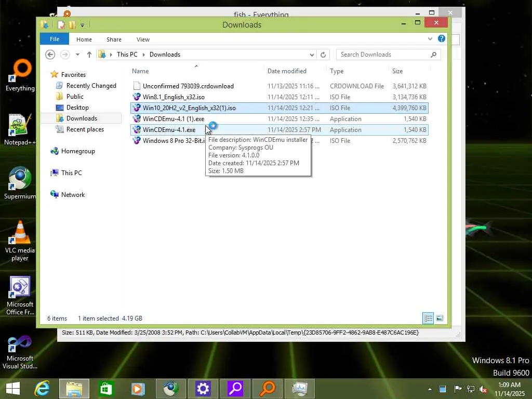This screenshot has width=532, height=399.
Task: Switch to the Home ribbon tab
Action: point(84,39)
